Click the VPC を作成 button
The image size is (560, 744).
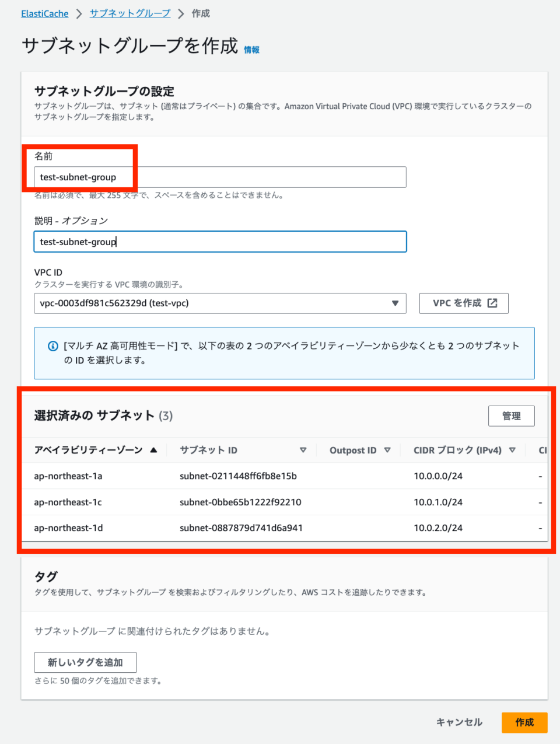[463, 303]
